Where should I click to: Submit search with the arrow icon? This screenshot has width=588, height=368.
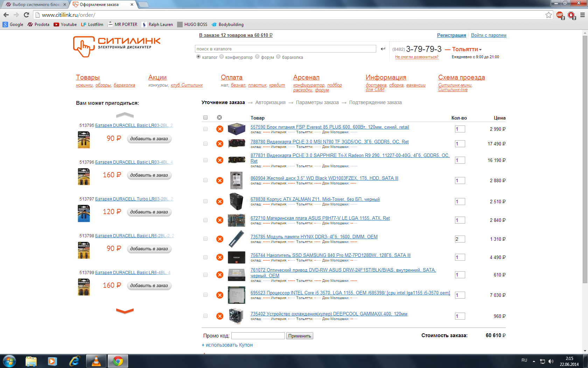pyautogui.click(x=383, y=49)
